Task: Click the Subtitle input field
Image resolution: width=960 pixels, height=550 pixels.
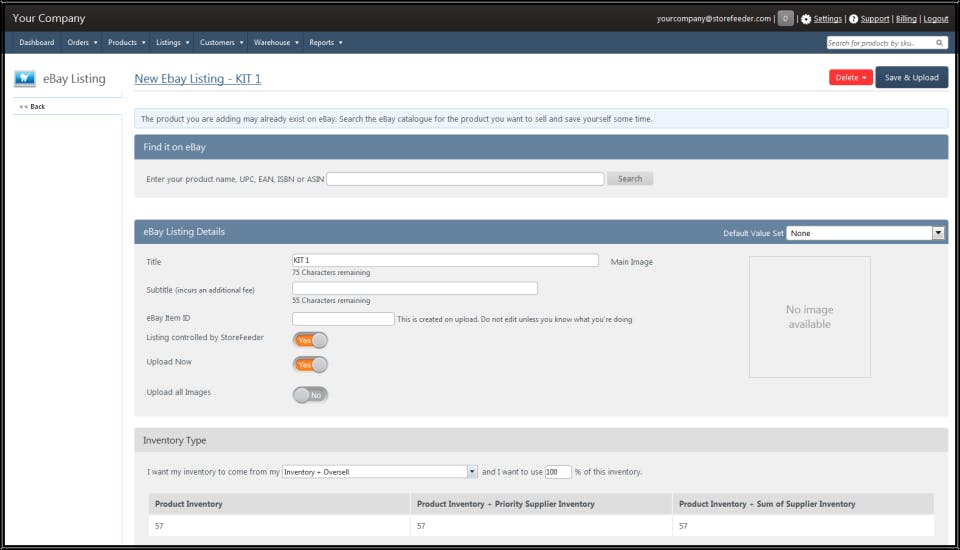Action: pos(414,288)
